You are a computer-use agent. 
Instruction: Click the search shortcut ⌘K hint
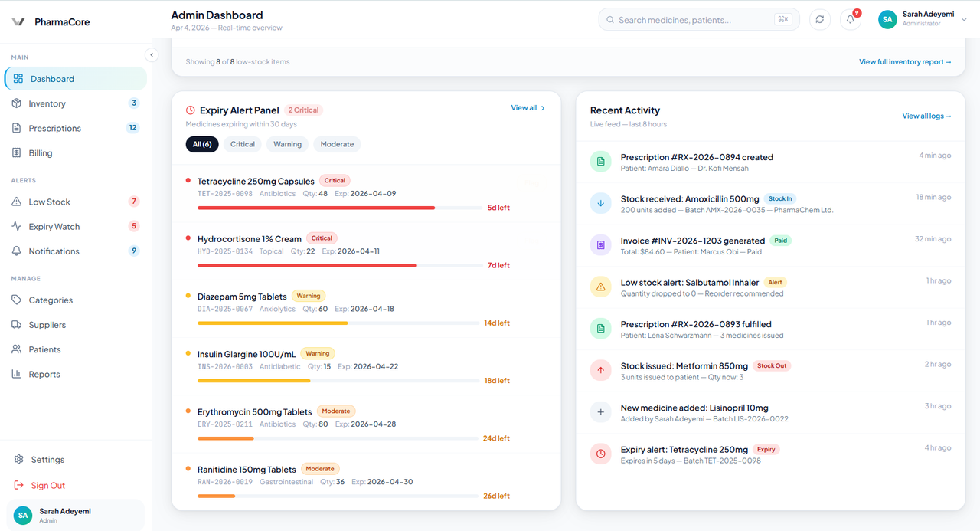tap(782, 20)
